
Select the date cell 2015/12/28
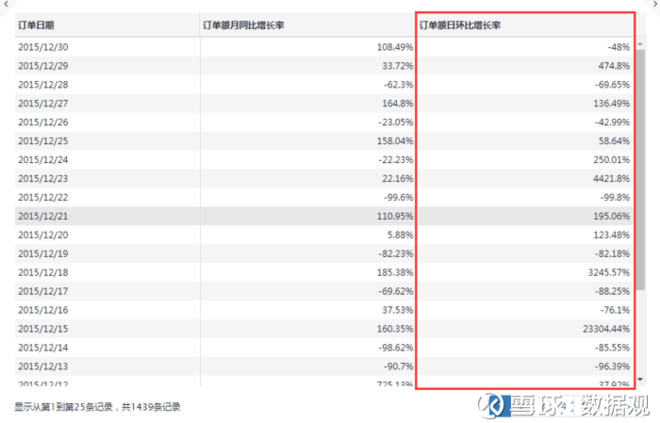pos(43,85)
